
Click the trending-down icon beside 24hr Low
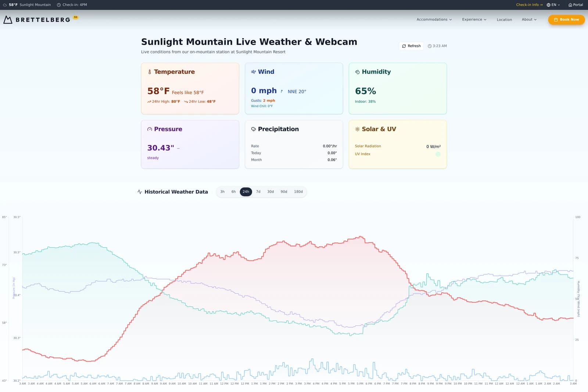186,102
